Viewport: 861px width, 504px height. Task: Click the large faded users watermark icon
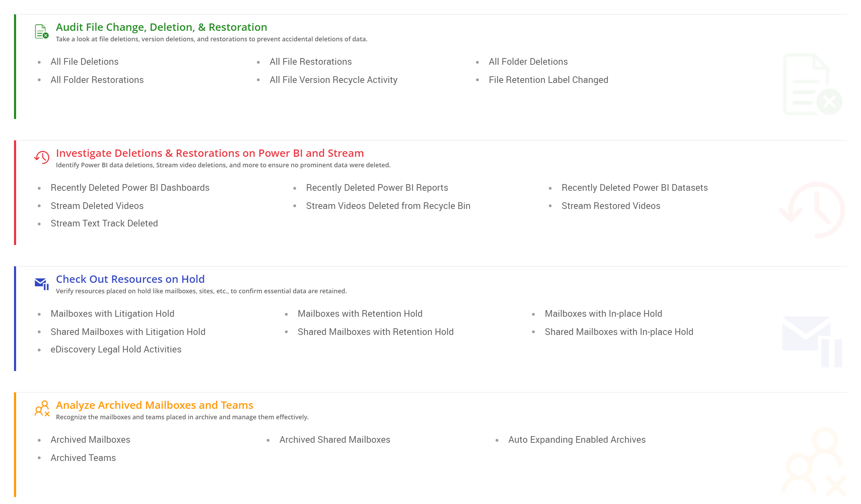814,462
